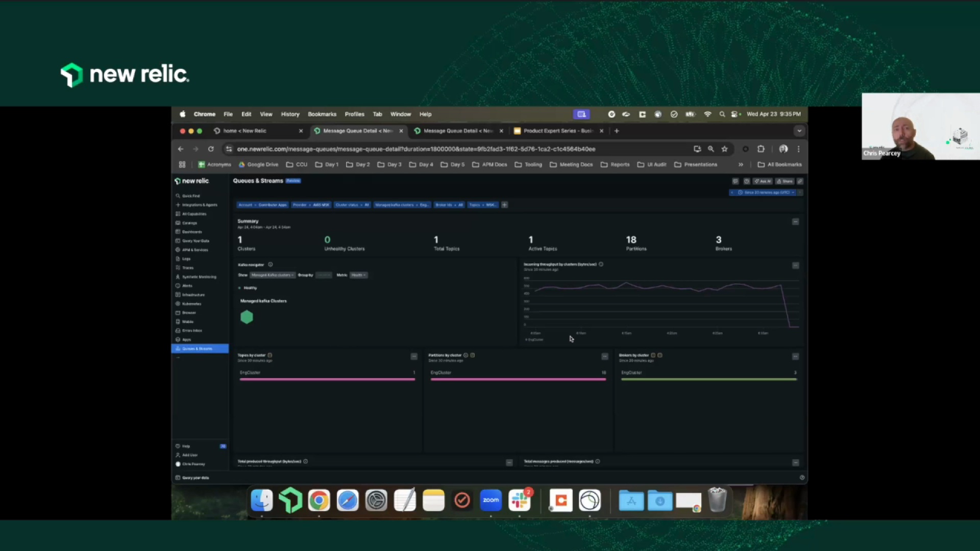
Task: Copy permalink using link icon in header
Action: pos(800,181)
